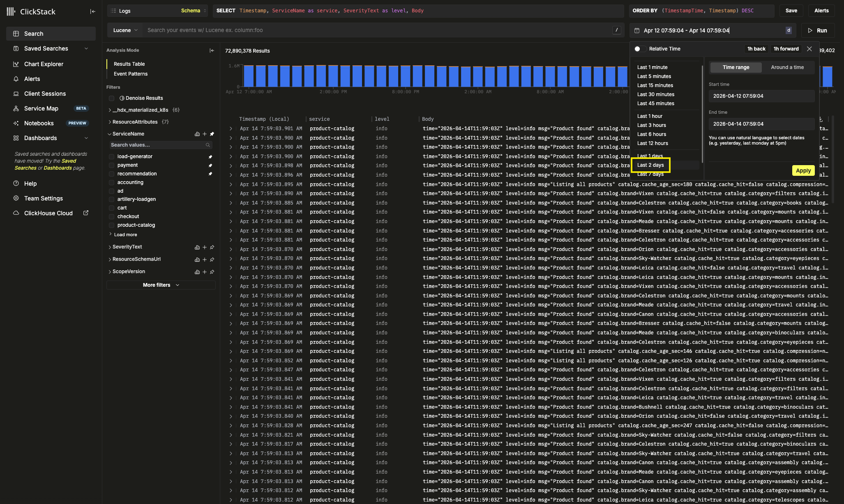The height and width of the screenshot is (504, 844).
Task: Open the Lucene query language dropdown
Action: 125,30
